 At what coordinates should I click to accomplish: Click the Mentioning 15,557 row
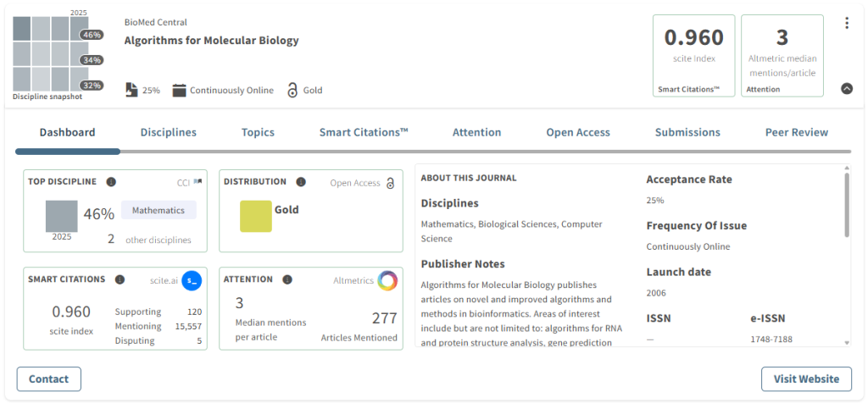pyautogui.click(x=159, y=326)
